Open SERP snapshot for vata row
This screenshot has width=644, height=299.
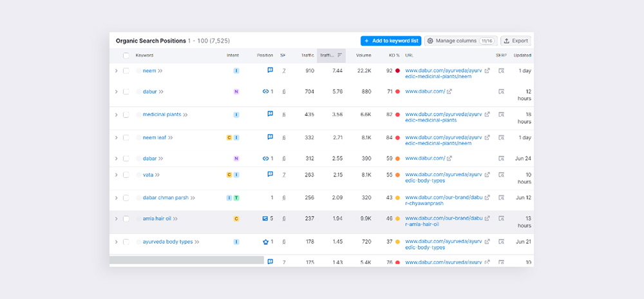501,175
